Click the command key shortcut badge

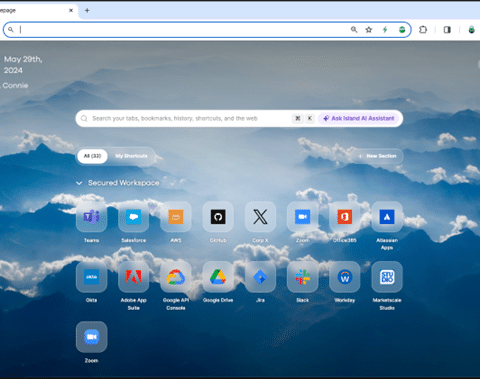click(298, 118)
